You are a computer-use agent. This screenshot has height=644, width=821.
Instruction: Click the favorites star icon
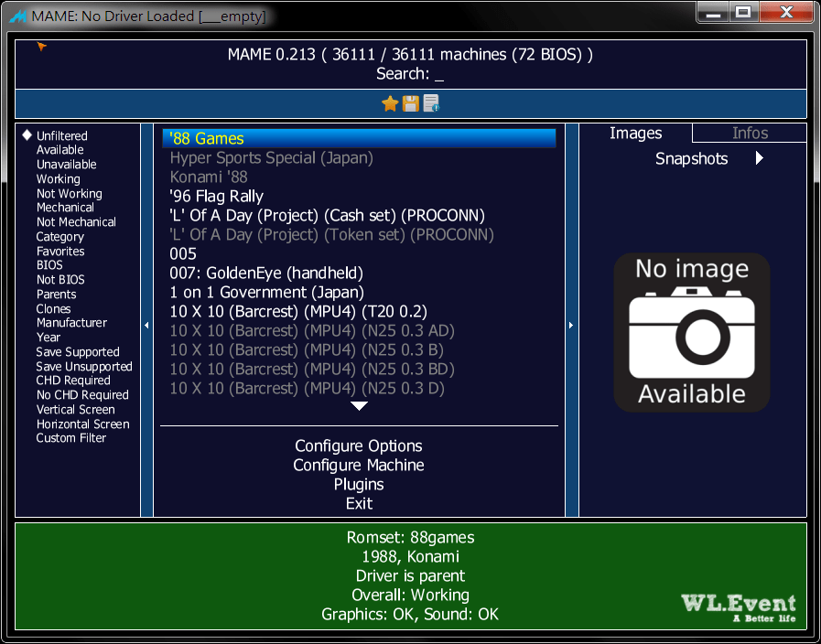click(390, 103)
